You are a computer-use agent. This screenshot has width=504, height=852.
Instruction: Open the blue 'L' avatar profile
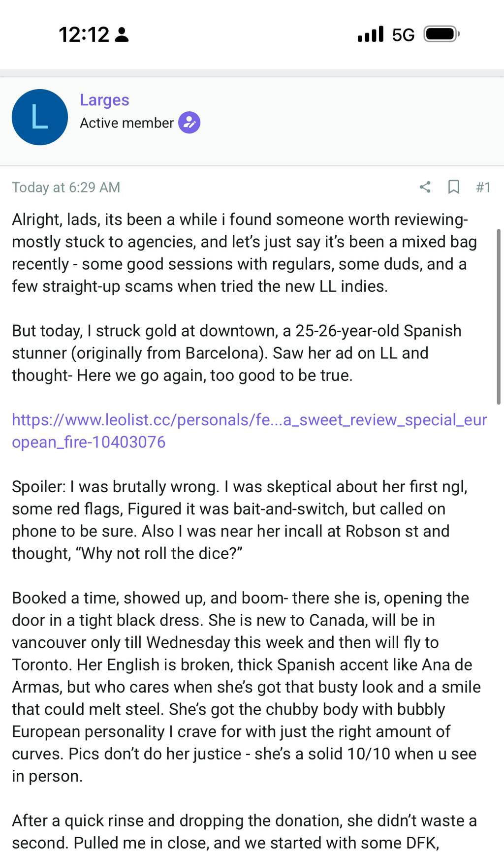[40, 117]
